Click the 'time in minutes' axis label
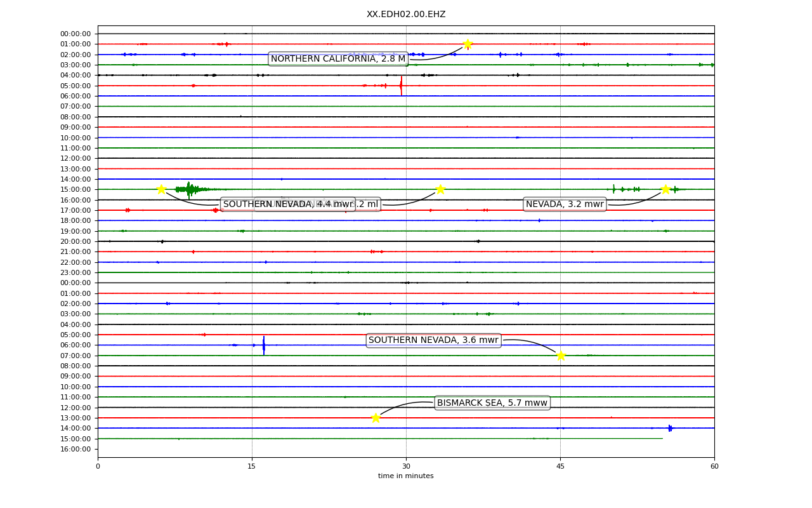 tap(406, 476)
